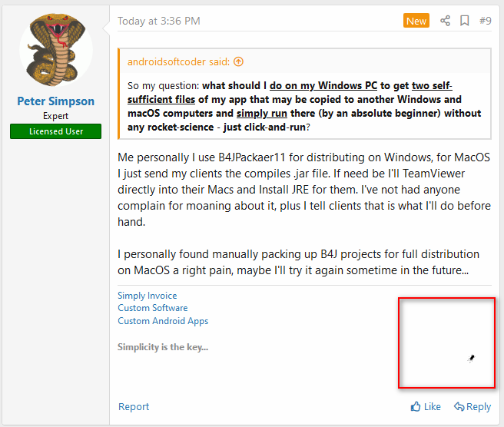Click the small dark mark in the red box

click(471, 358)
